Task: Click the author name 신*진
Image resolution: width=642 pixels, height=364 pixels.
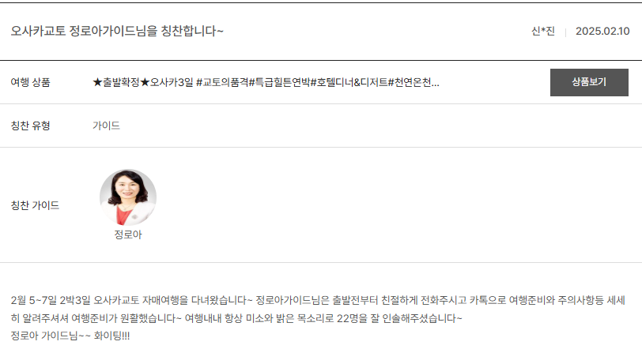Action: pos(543,31)
